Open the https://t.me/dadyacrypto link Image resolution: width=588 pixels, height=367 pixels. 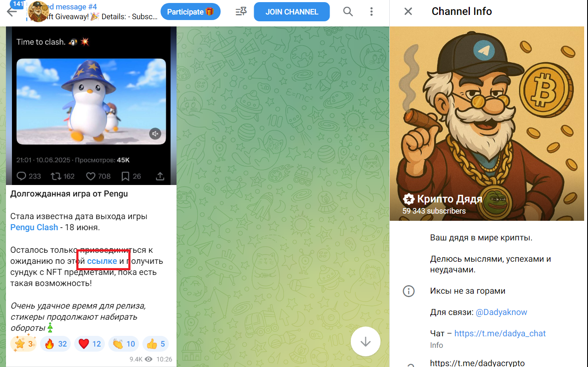[x=478, y=363]
